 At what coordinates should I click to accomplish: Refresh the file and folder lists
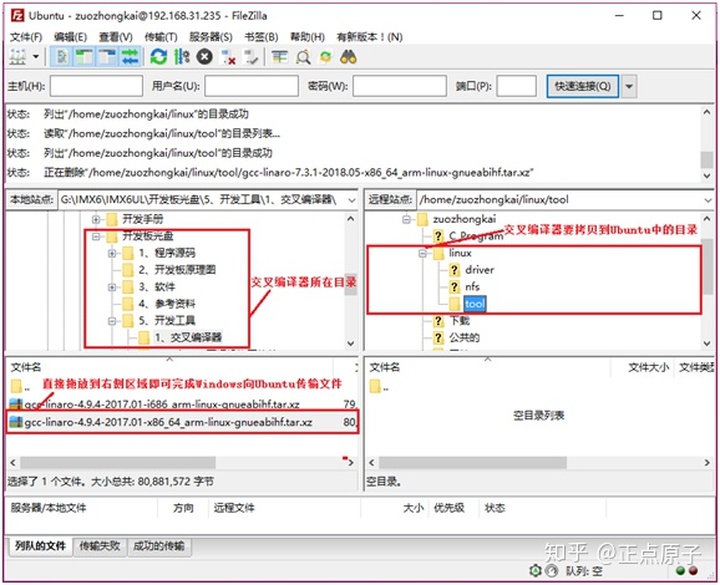(158, 57)
